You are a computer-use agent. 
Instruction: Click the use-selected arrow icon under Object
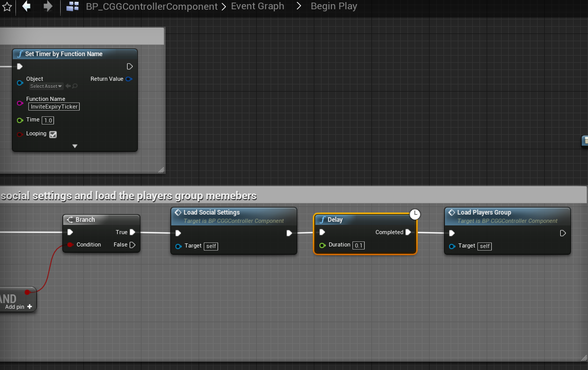point(68,86)
